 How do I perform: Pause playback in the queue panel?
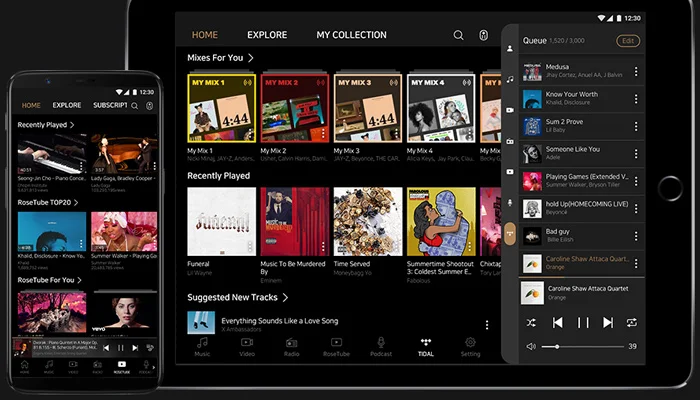[582, 322]
